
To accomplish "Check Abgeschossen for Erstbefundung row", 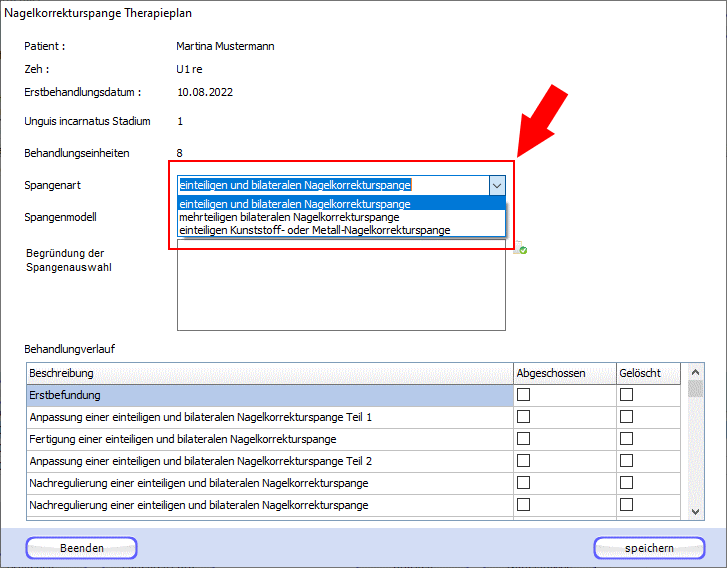I will pos(523,395).
